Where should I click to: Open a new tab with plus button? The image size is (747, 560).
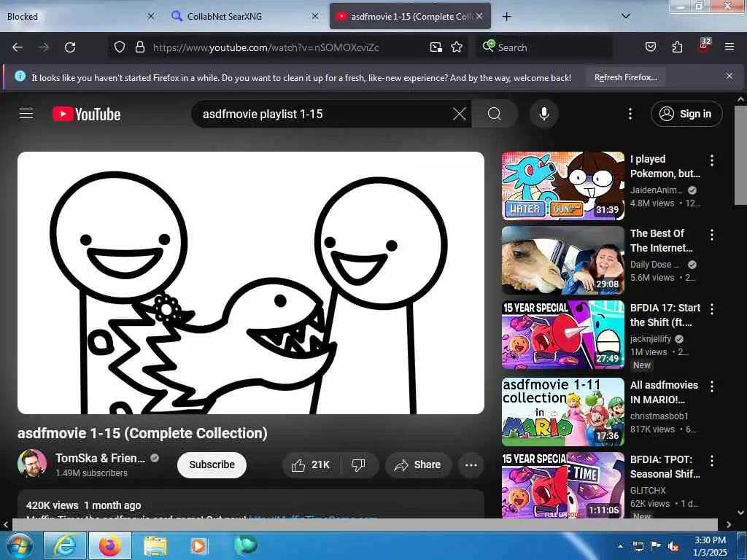(506, 17)
